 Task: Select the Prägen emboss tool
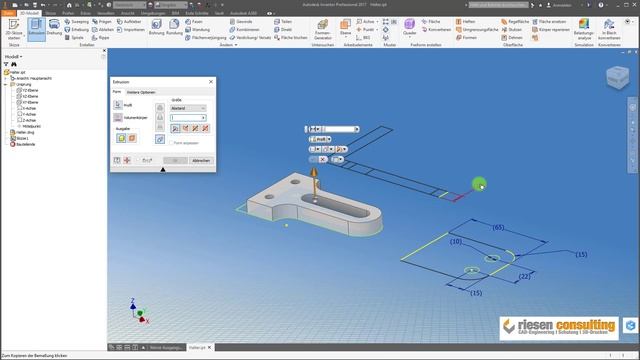(102, 22)
